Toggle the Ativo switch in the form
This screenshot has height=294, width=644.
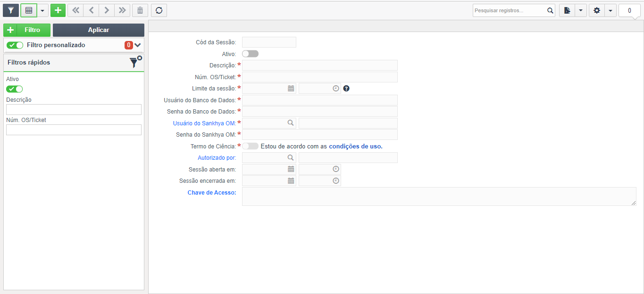pos(250,54)
